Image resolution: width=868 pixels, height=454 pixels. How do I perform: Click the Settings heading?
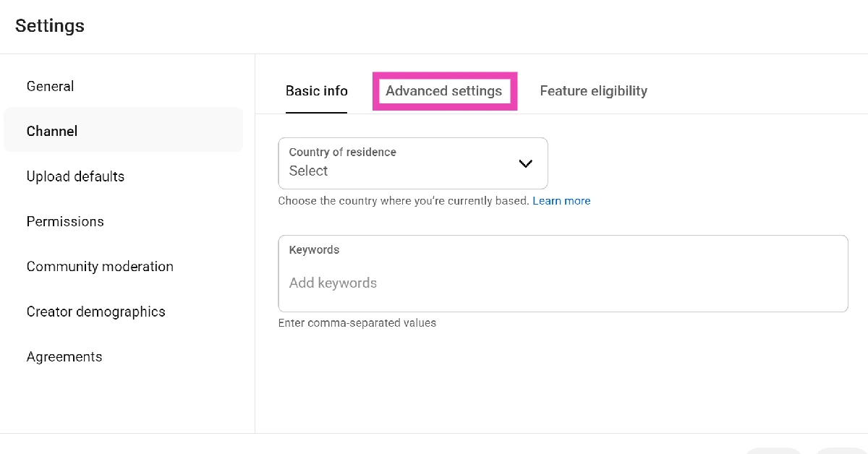pyautogui.click(x=50, y=25)
